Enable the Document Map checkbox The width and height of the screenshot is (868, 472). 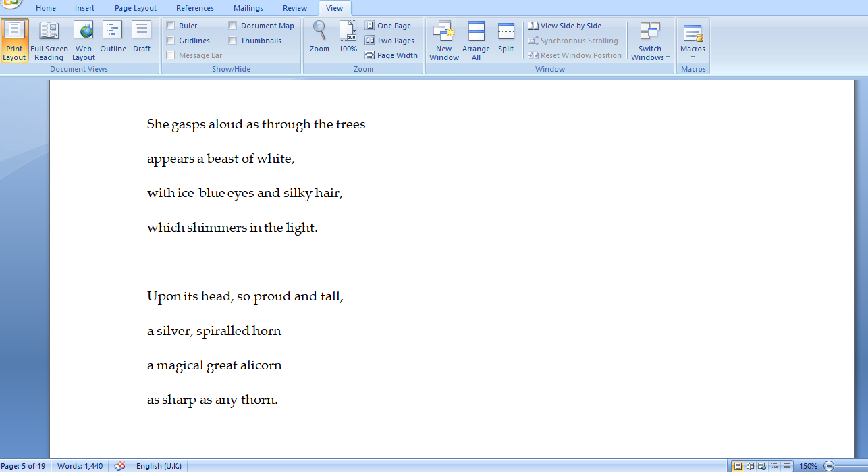(x=233, y=26)
